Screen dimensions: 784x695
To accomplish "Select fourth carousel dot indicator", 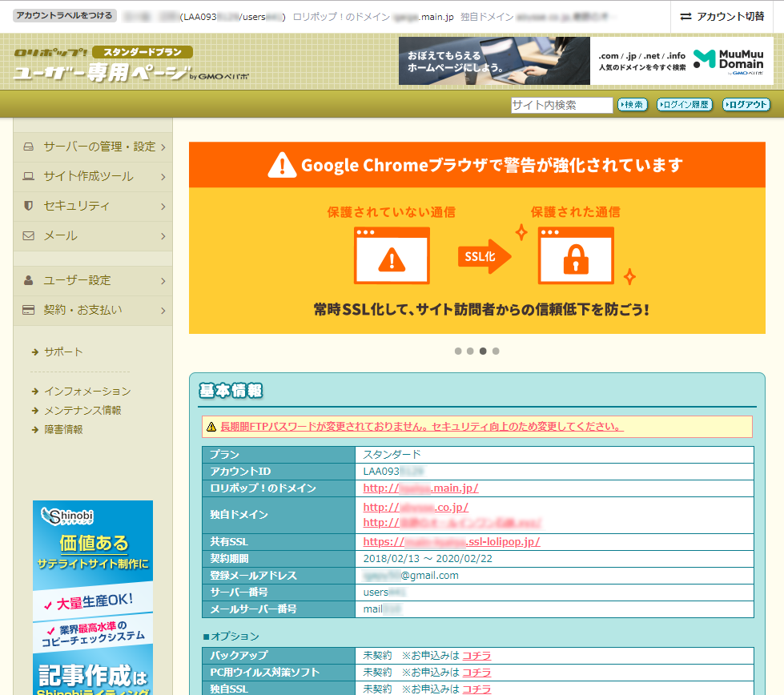I will [496, 351].
